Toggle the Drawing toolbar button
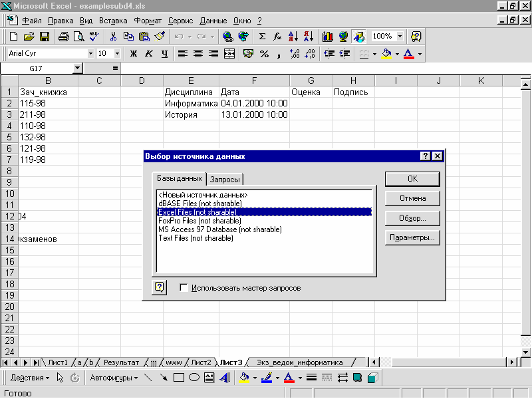 pyautogui.click(x=358, y=37)
